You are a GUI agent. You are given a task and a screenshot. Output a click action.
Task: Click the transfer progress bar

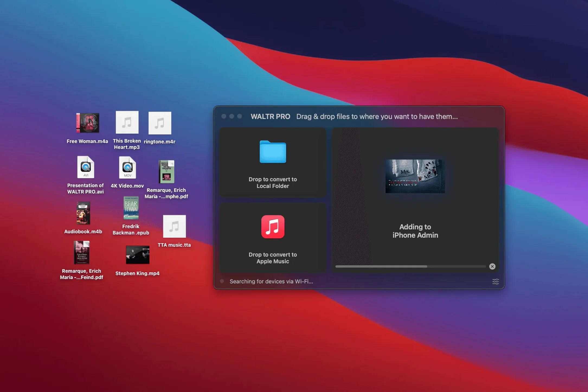click(x=411, y=266)
